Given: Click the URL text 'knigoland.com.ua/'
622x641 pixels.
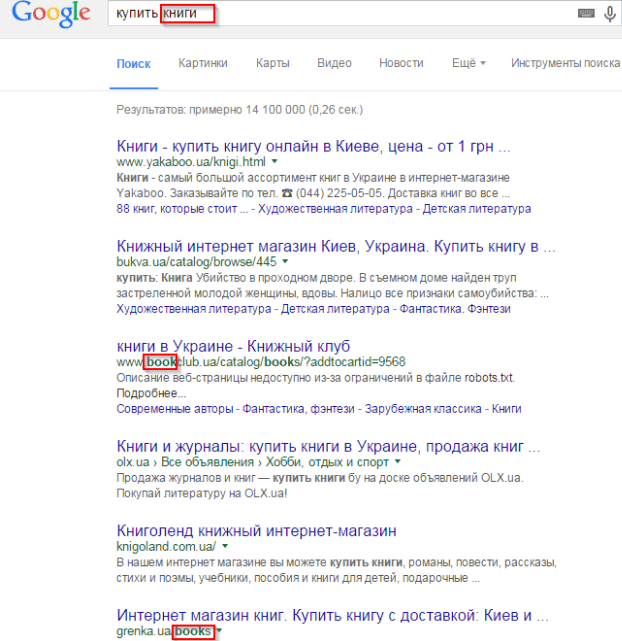Looking at the screenshot, I should pyautogui.click(x=166, y=547).
